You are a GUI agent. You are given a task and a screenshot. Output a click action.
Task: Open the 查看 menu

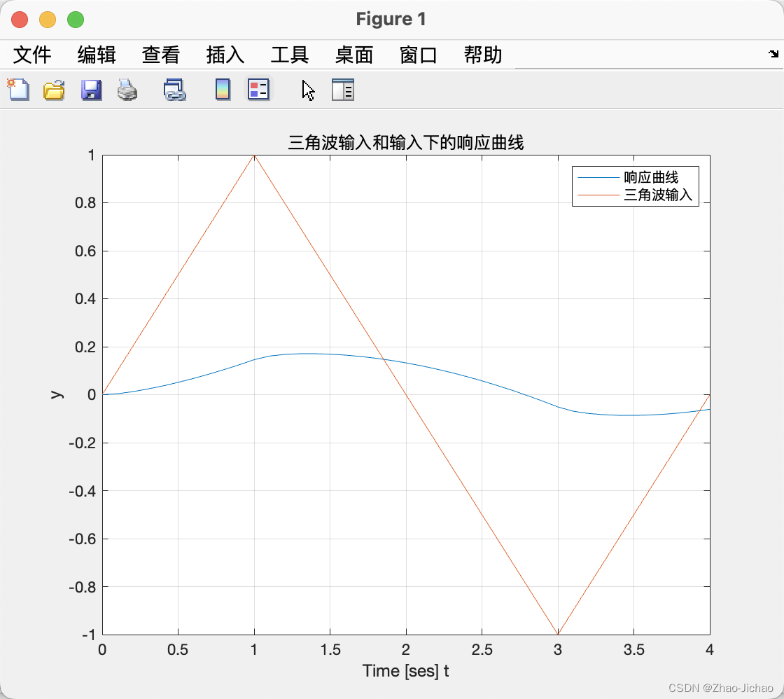click(161, 55)
